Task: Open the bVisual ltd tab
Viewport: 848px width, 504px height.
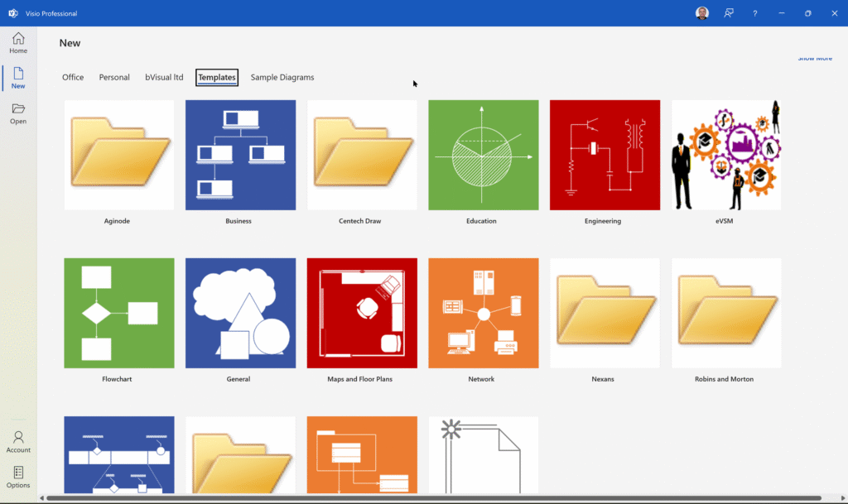Action: coord(164,77)
